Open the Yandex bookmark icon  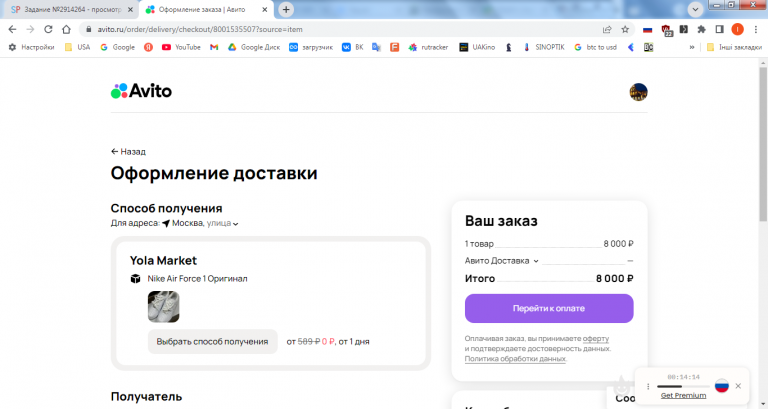(148, 47)
